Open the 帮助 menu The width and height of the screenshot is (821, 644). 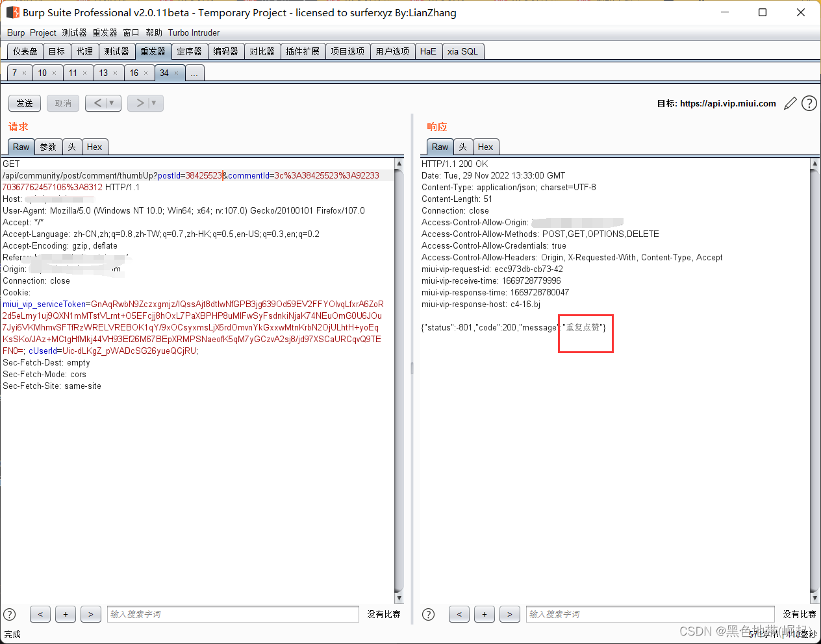[154, 32]
